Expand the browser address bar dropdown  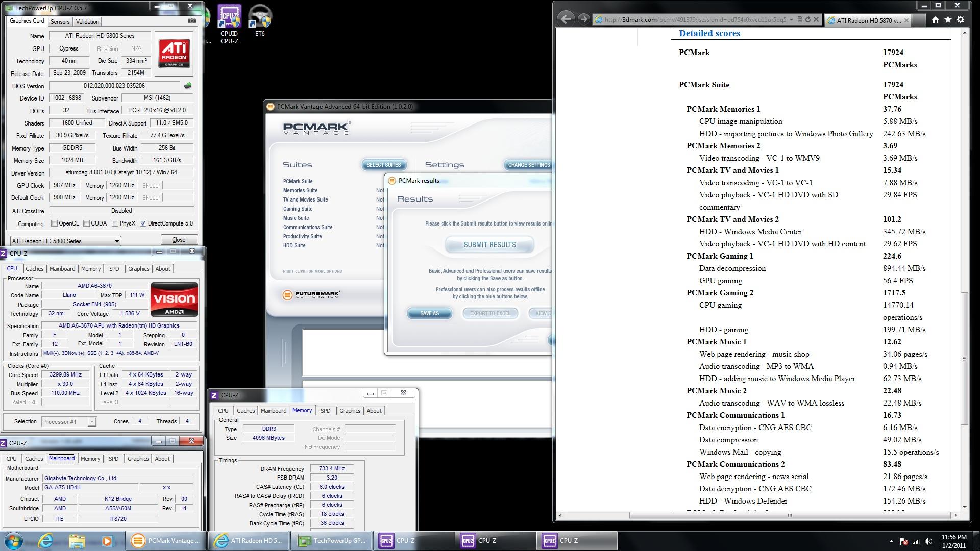click(x=791, y=20)
